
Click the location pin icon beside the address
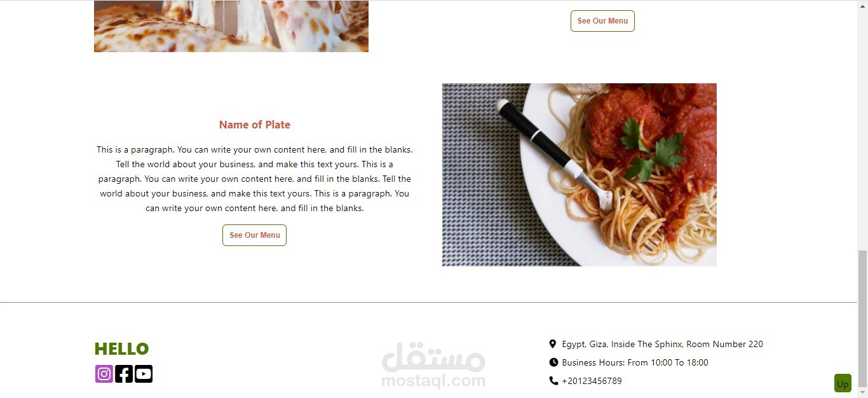point(553,344)
